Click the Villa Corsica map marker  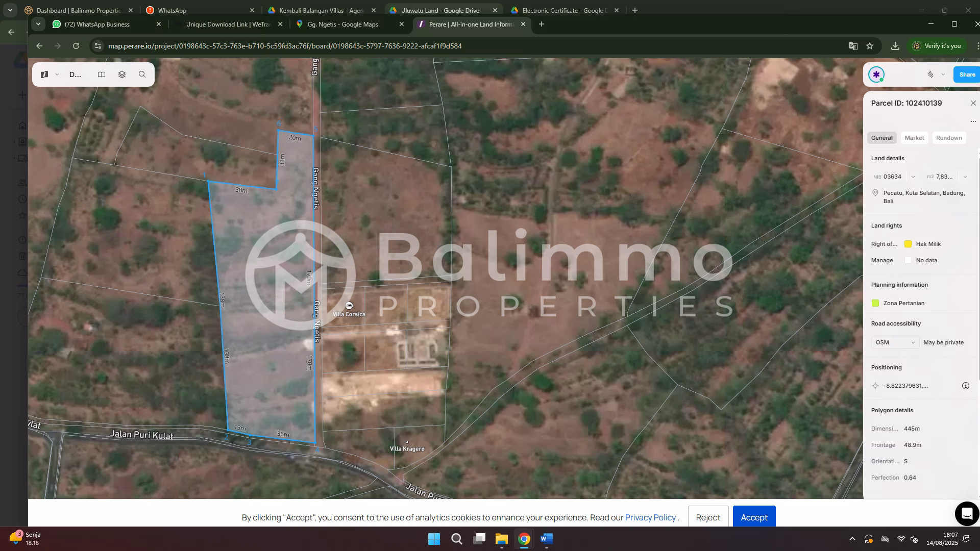(349, 306)
